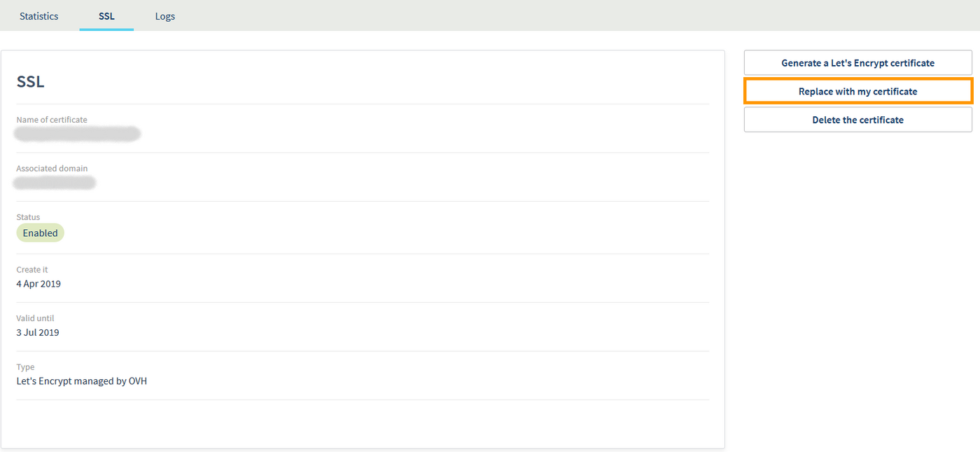The height and width of the screenshot is (452, 980).
Task: Click the Associated domain label
Action: point(52,168)
